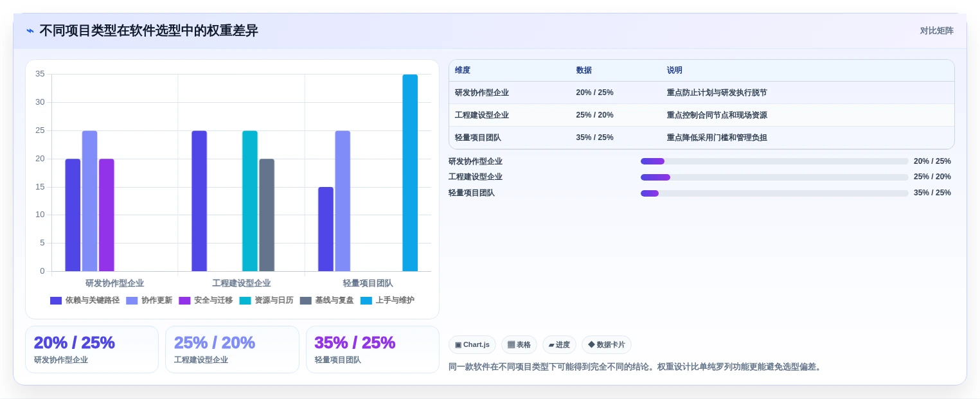980x399 pixels.
Task: Click the 维度 column header
Action: point(463,71)
